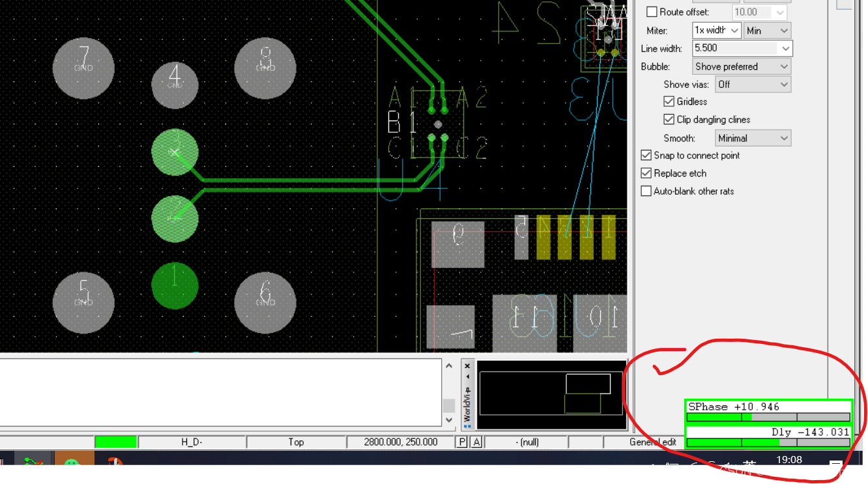Open the Shove vias dropdown

(753, 84)
